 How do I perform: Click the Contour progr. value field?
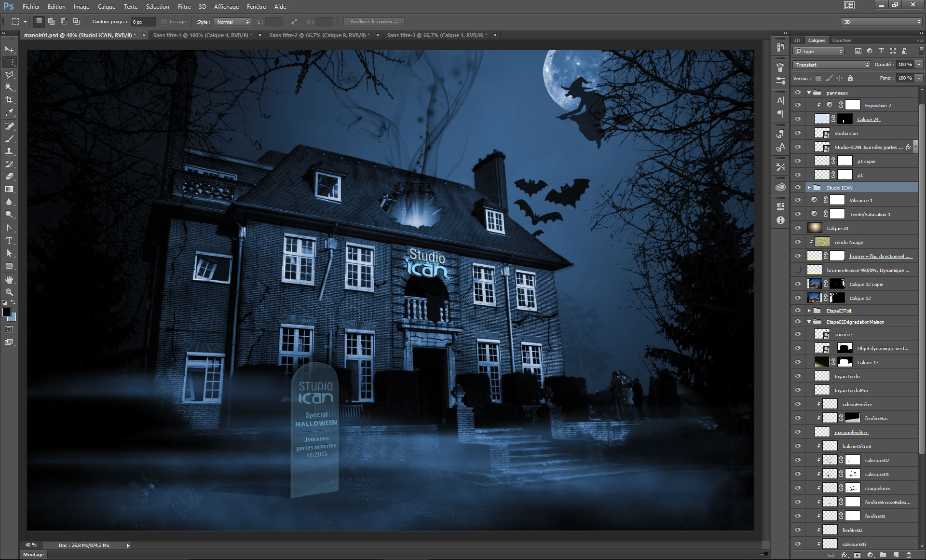point(144,22)
